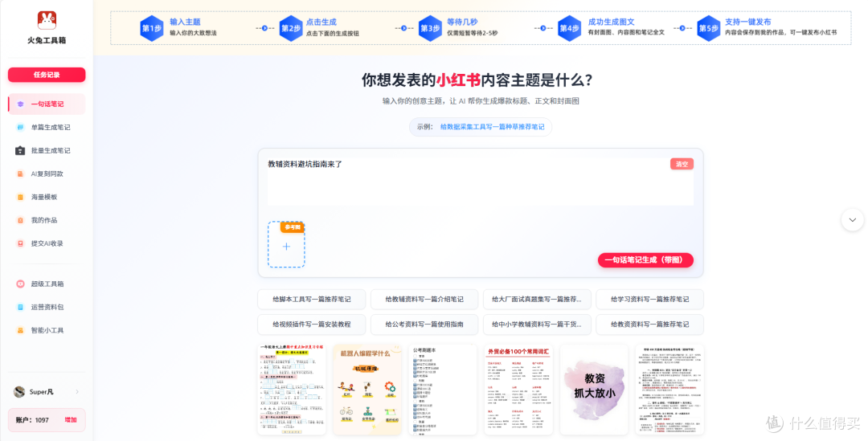Click the 第5步 hexagon badge
The width and height of the screenshot is (868, 441).
709,28
